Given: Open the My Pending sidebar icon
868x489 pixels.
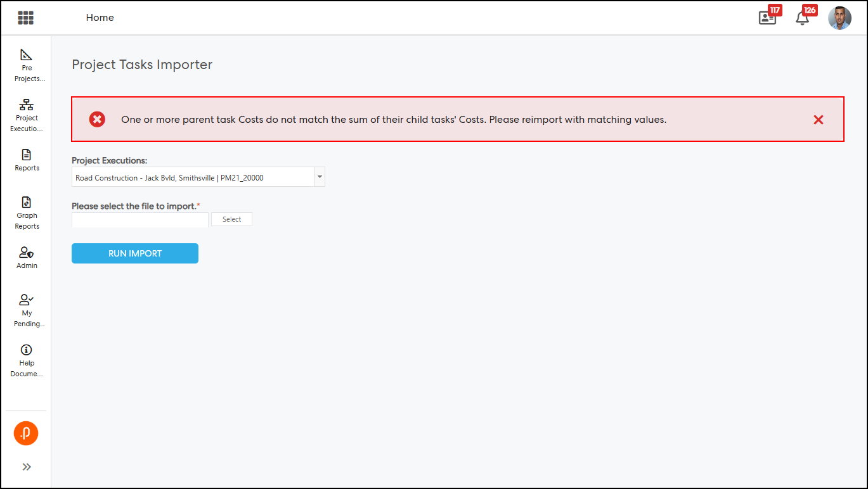Looking at the screenshot, I should tap(27, 300).
